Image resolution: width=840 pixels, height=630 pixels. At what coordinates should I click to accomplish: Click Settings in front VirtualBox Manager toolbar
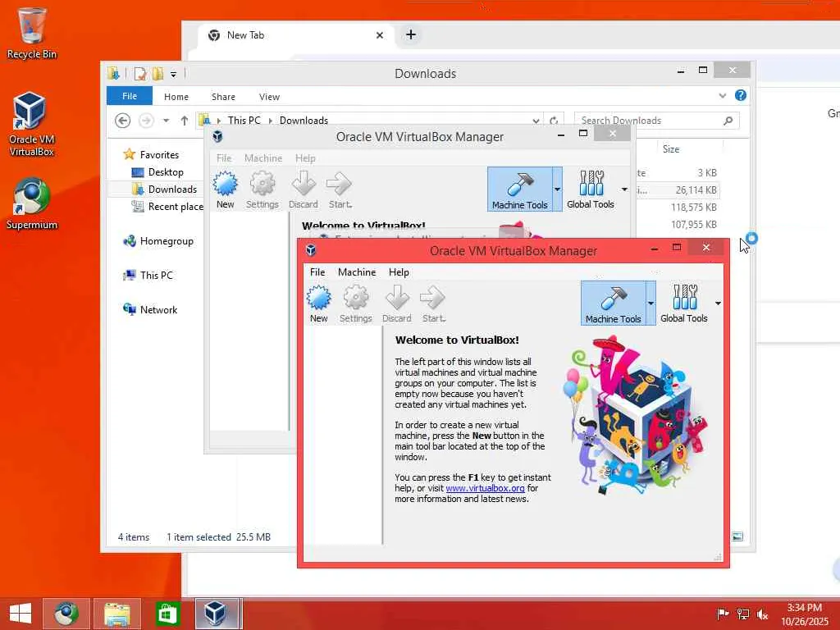tap(356, 304)
